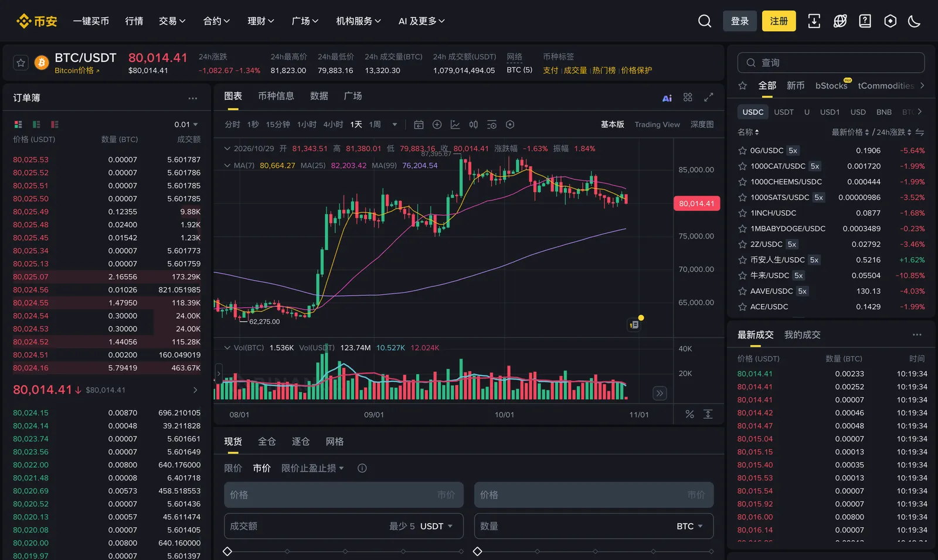The image size is (938, 560).
Task: Show both bids and asks order book view
Action: (18, 124)
